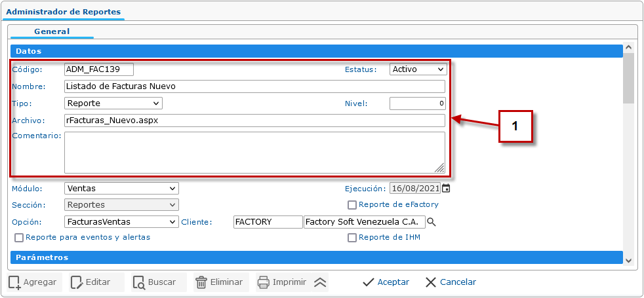Viewport: 644px width, 298px height.
Task: Select the Administrador de Reportes tab
Action: 63,12
